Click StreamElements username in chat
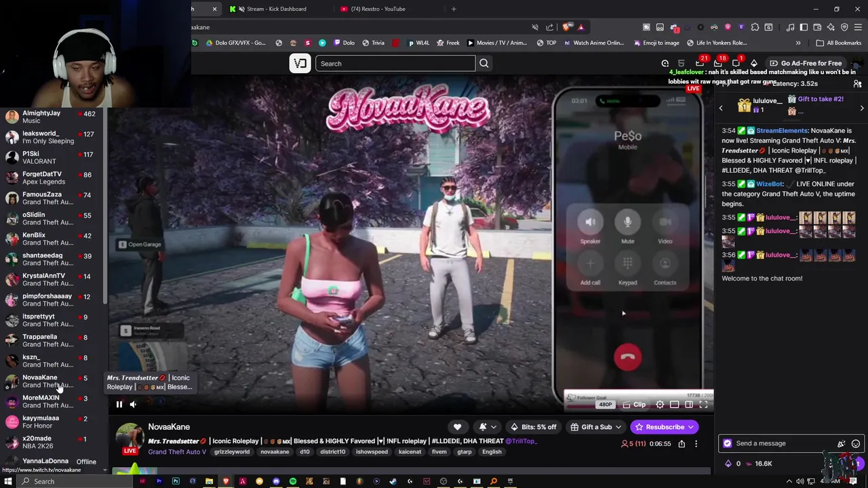868x488 pixels. click(782, 131)
